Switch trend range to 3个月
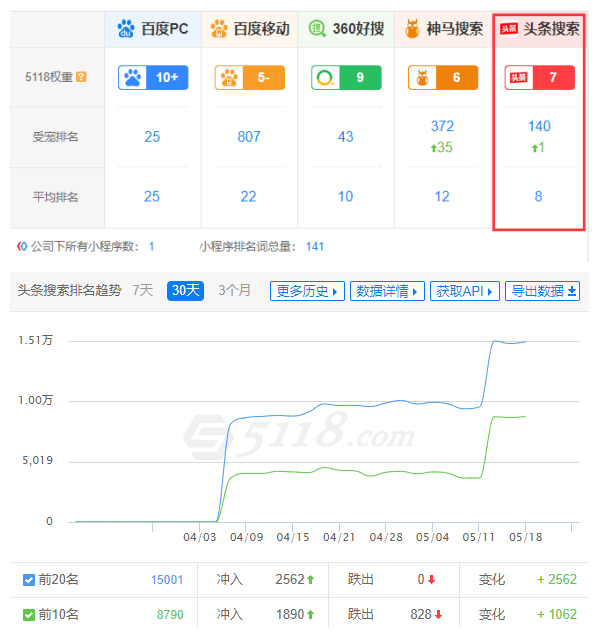Screen dimensions: 599x637 234,290
